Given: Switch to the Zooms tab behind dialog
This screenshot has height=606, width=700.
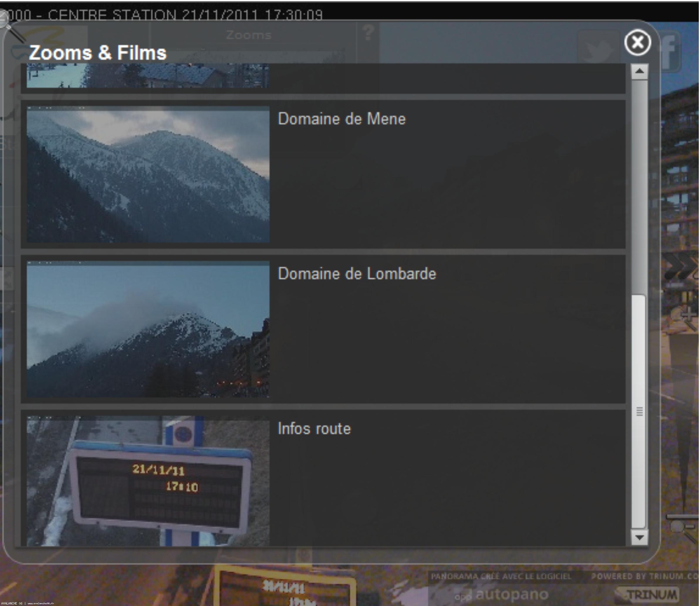Looking at the screenshot, I should [249, 35].
